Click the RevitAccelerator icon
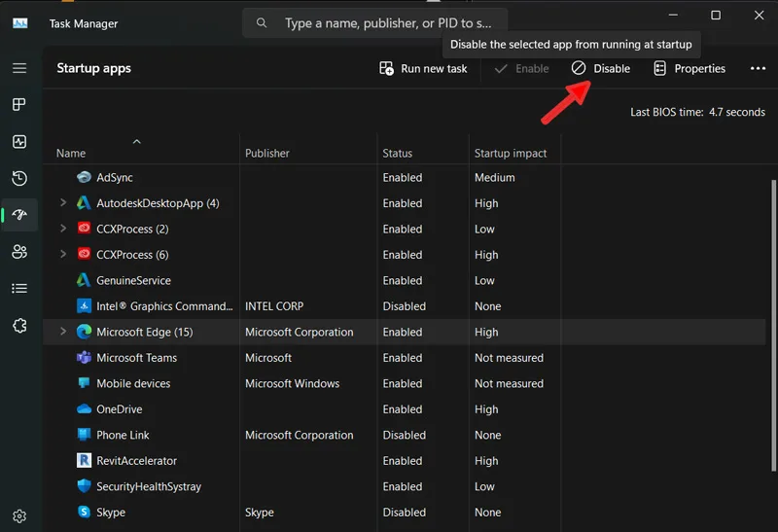 click(84, 461)
